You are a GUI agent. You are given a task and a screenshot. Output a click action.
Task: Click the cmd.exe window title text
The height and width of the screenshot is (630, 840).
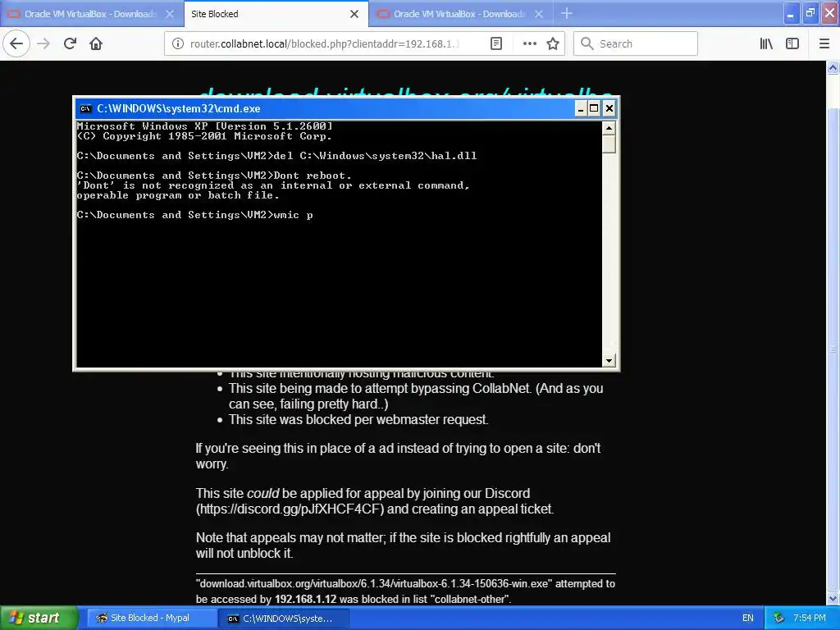tap(178, 109)
